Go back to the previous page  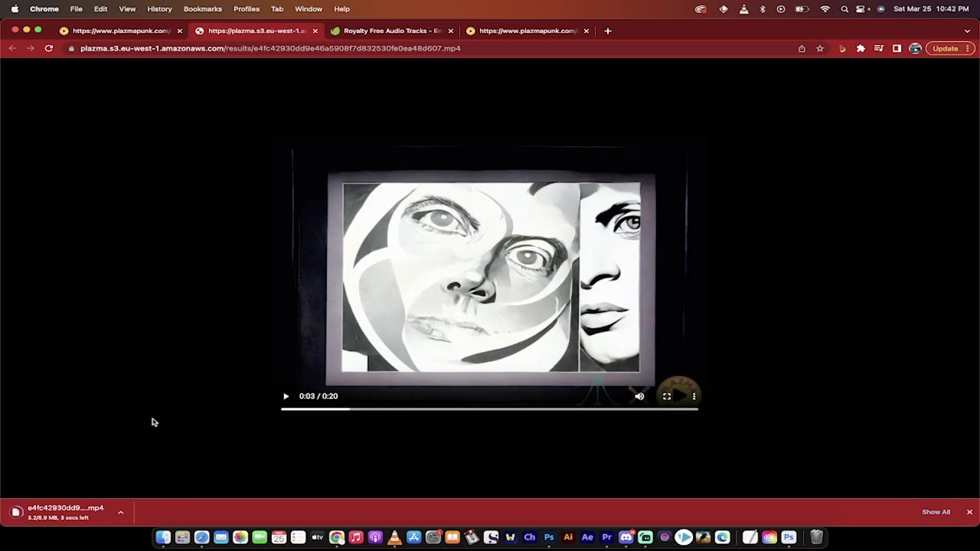(12, 48)
